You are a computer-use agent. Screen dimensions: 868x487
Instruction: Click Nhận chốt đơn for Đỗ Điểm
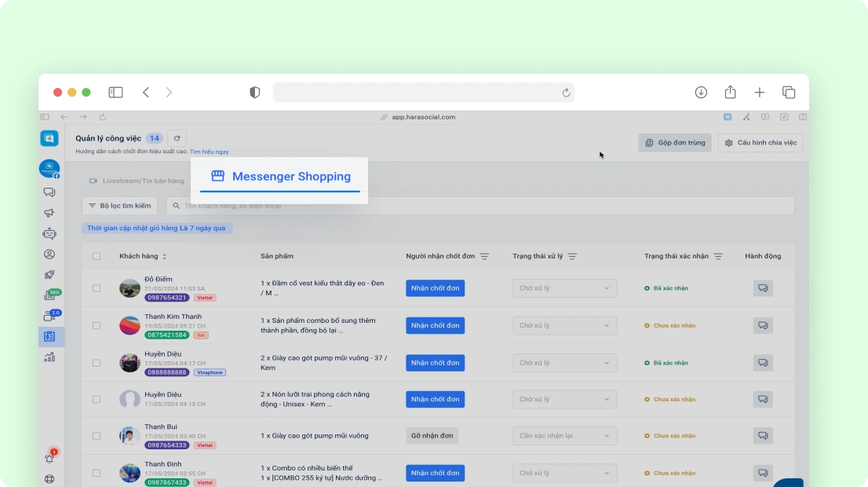pyautogui.click(x=435, y=288)
